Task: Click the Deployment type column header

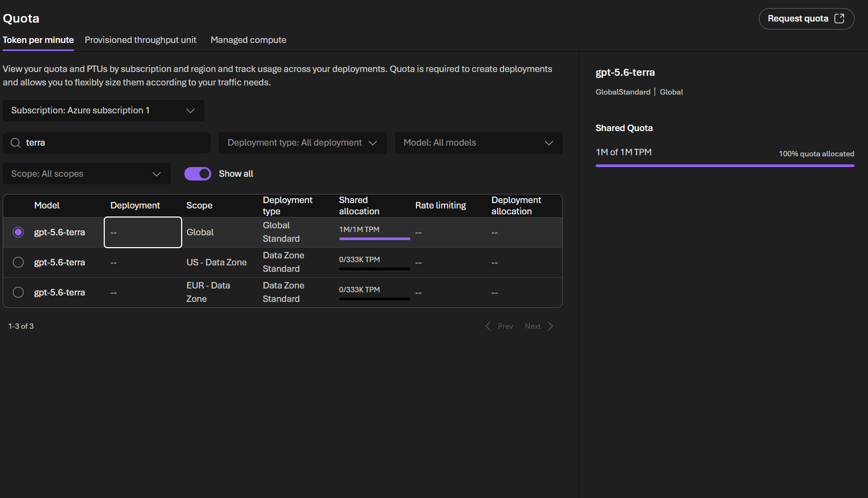Action: coord(288,205)
